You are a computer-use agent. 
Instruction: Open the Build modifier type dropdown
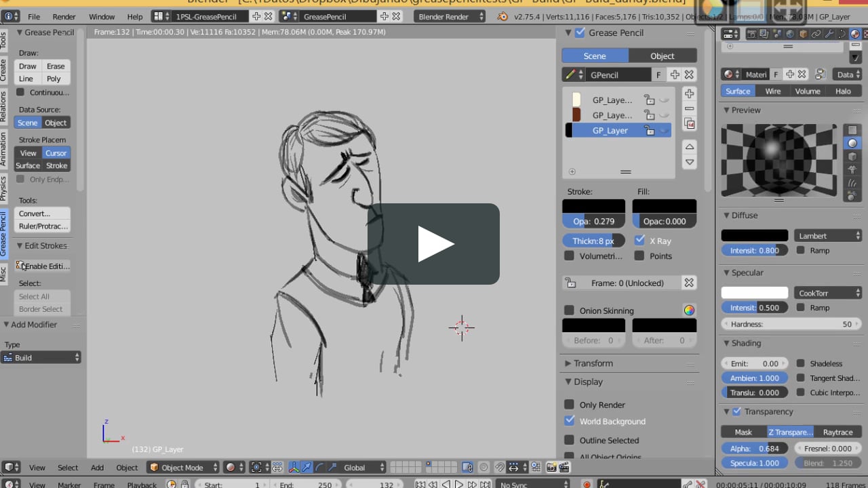click(x=41, y=357)
